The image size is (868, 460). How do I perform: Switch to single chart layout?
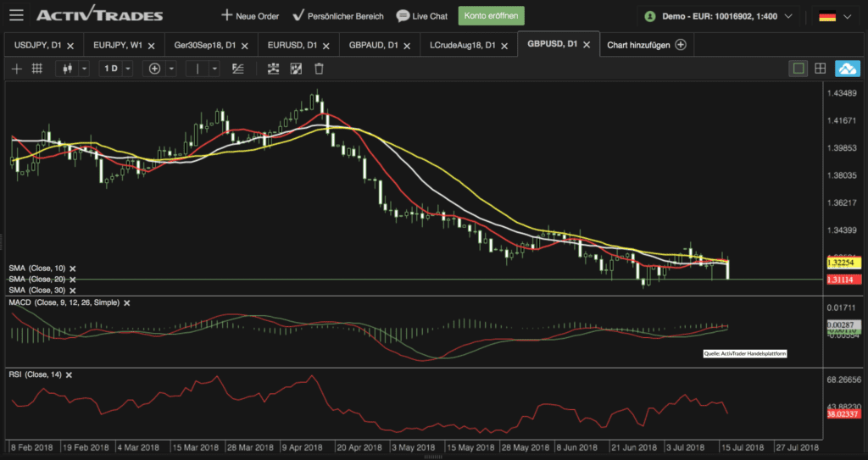pyautogui.click(x=798, y=69)
